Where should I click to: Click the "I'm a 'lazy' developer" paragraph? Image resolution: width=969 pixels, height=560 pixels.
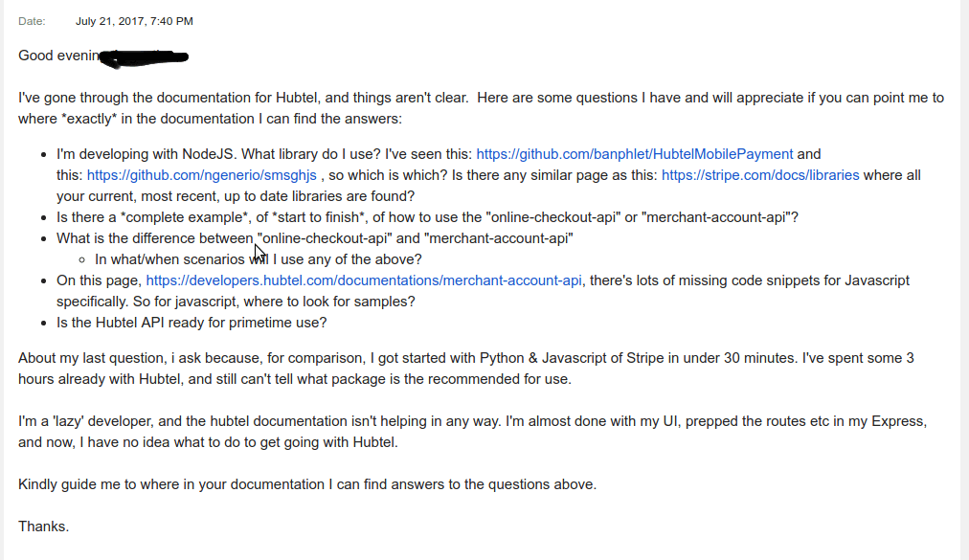(x=383, y=421)
